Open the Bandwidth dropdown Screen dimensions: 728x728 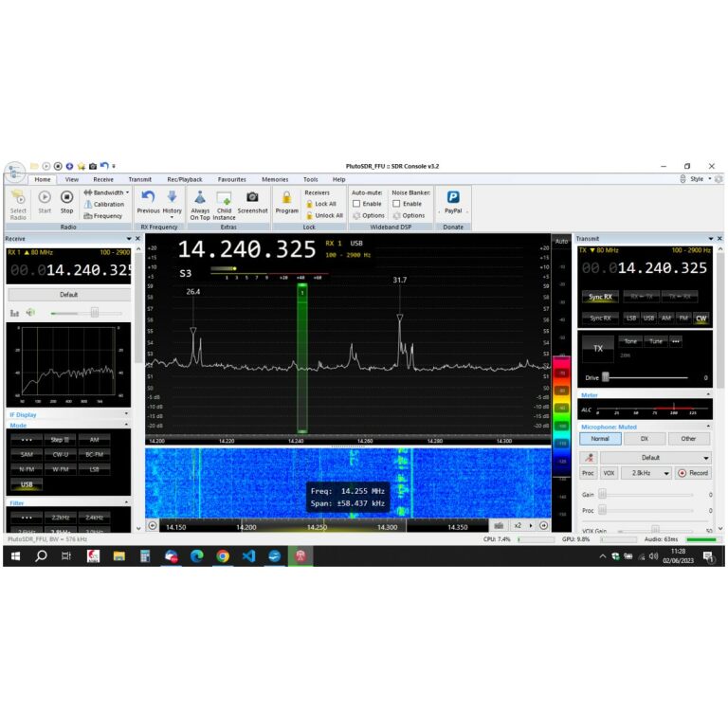pos(107,192)
